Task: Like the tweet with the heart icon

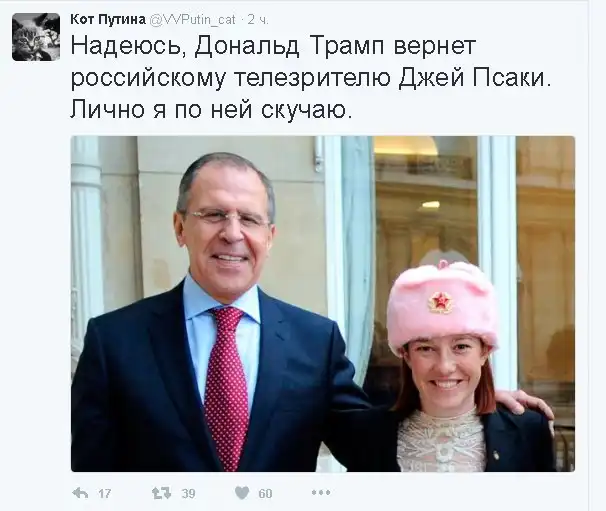Action: coord(242,493)
